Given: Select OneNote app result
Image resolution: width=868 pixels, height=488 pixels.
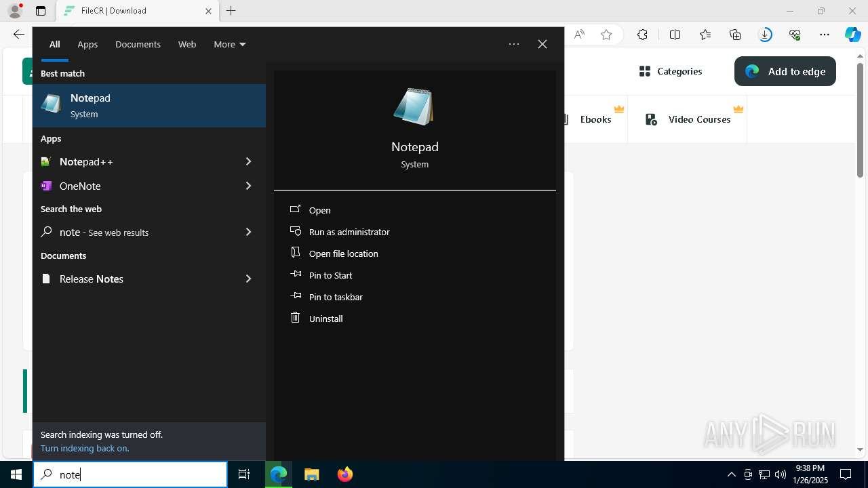Looking at the screenshot, I should point(136,186).
